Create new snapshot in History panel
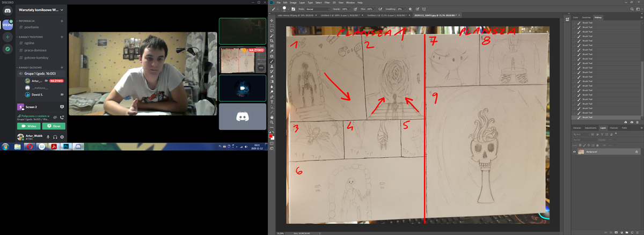 tap(632, 122)
